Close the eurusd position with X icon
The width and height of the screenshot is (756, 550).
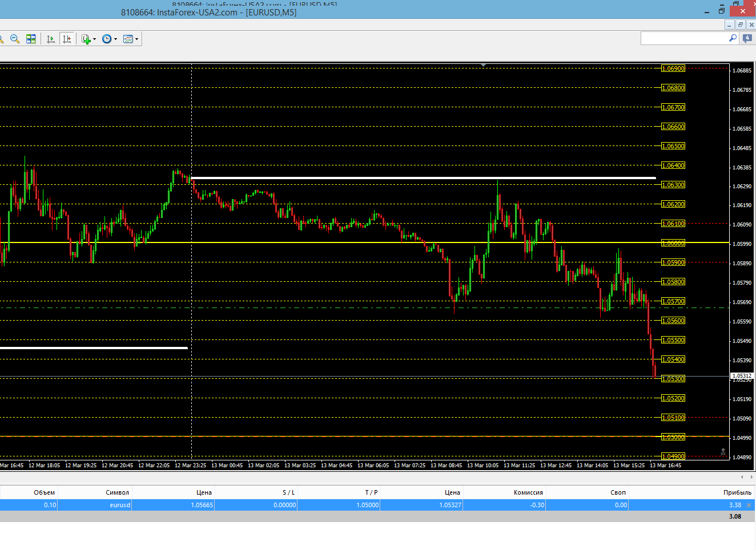pyautogui.click(x=749, y=505)
